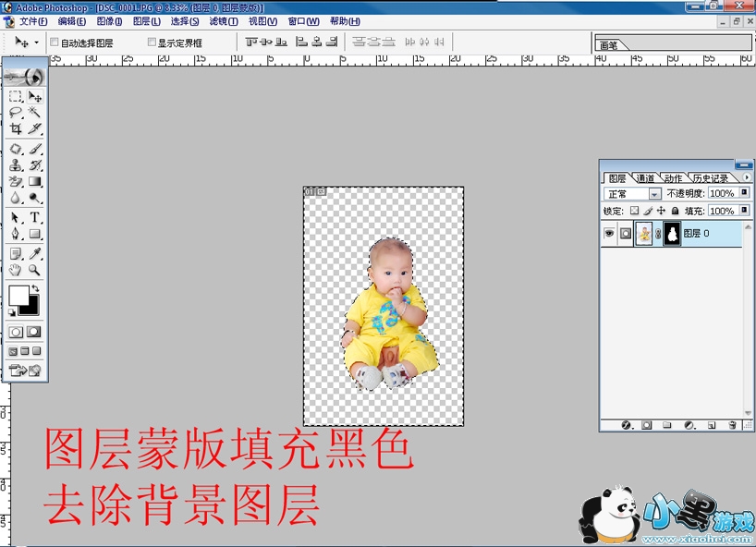
Task: Toggle lock image pixels brush icon
Action: tap(648, 211)
